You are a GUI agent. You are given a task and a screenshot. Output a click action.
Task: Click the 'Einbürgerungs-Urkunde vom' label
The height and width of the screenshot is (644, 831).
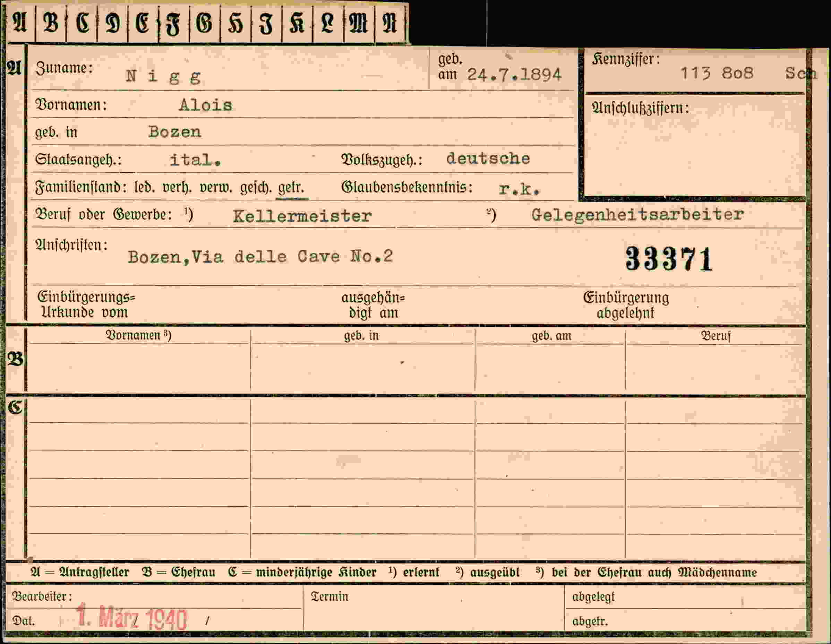[86, 305]
